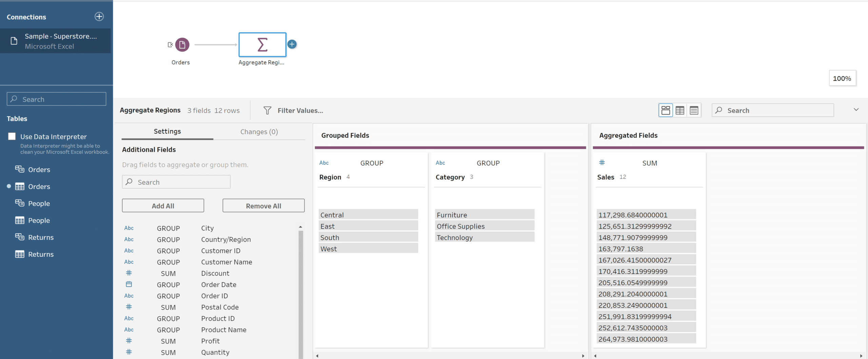Select the 163,797.1638 sales value
The height and width of the screenshot is (359, 868).
pyautogui.click(x=646, y=249)
